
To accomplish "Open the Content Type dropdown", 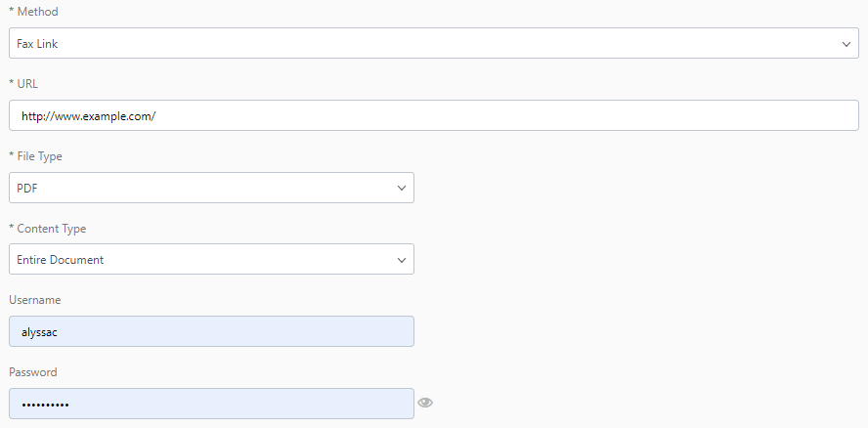I will (x=210, y=259).
